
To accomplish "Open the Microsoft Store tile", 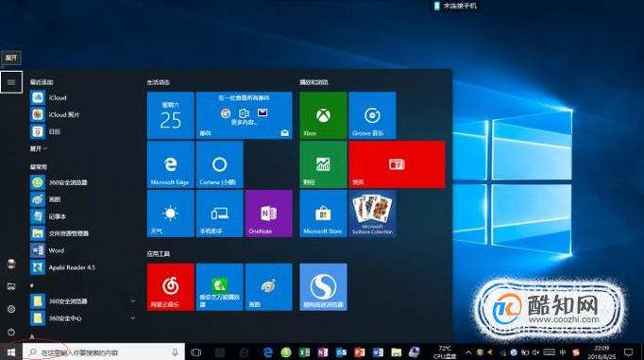I will click(323, 214).
